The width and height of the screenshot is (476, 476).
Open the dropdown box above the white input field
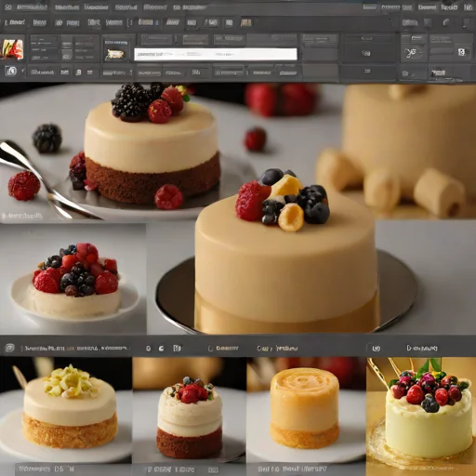[157, 39]
